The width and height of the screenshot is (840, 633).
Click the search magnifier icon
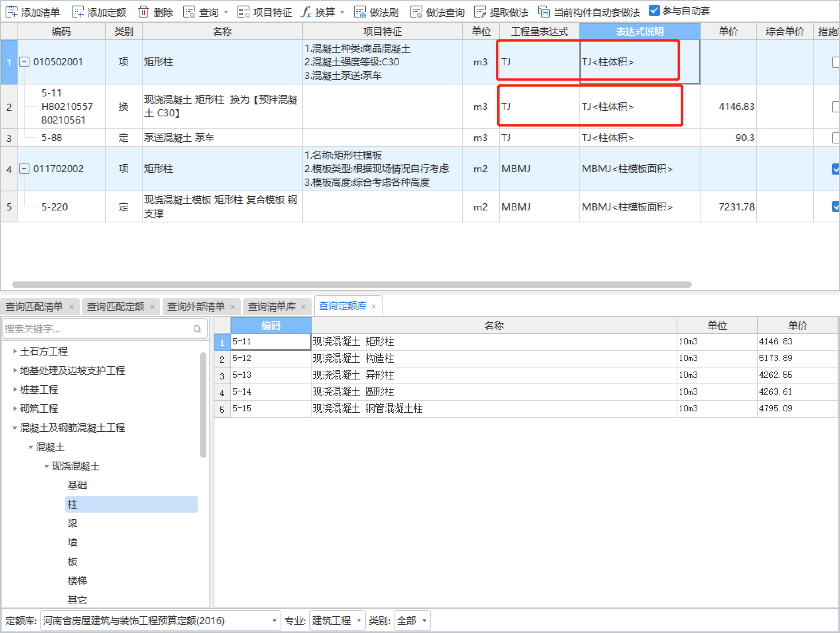pyautogui.click(x=197, y=329)
